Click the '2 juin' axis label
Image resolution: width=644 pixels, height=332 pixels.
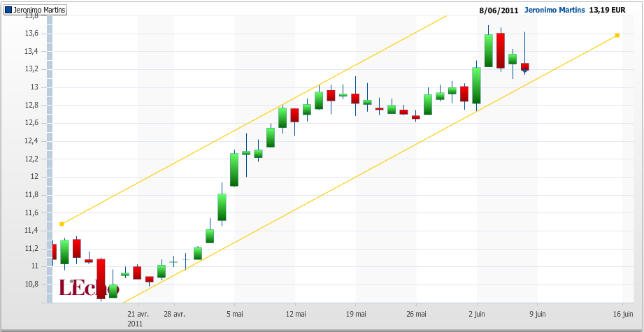pos(476,315)
